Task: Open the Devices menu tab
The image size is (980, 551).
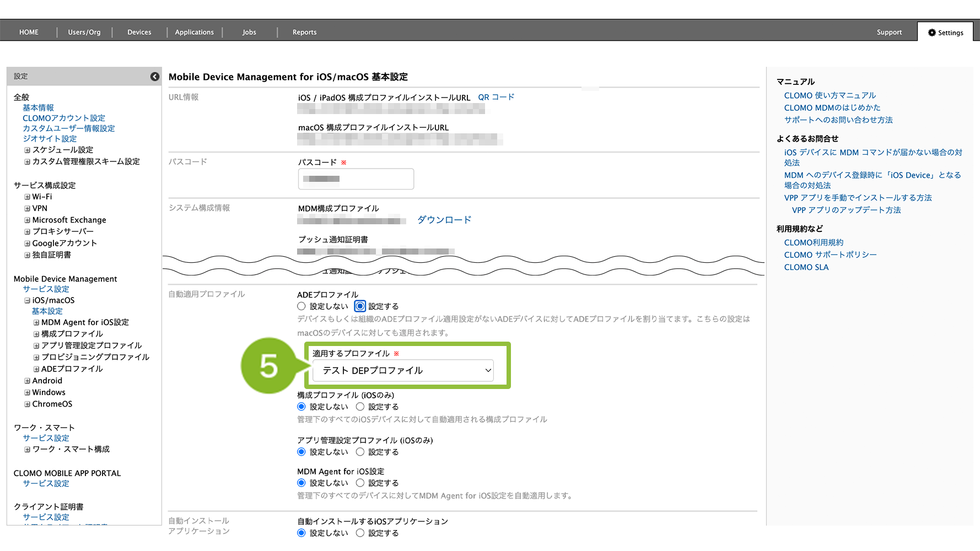Action: click(x=139, y=33)
